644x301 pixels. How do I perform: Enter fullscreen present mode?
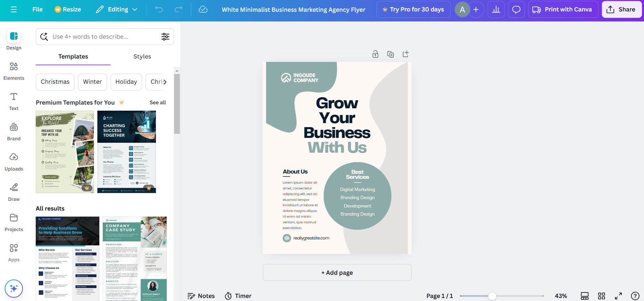(x=618, y=296)
